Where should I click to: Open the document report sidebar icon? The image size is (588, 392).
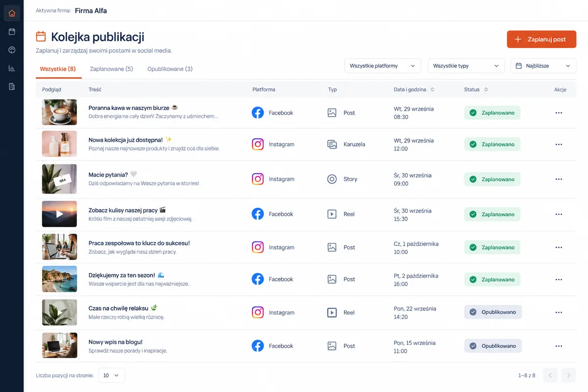coord(12,87)
